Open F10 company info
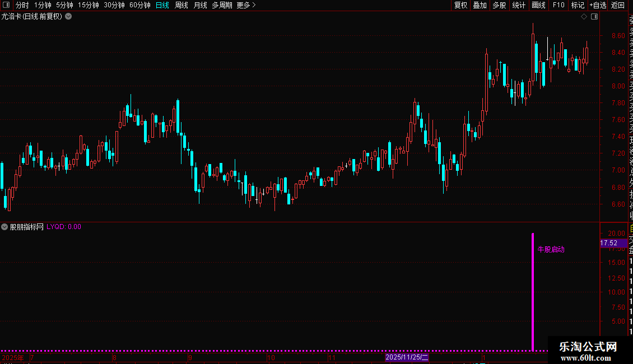Image resolution: width=633 pixels, height=364 pixels. click(x=558, y=5)
